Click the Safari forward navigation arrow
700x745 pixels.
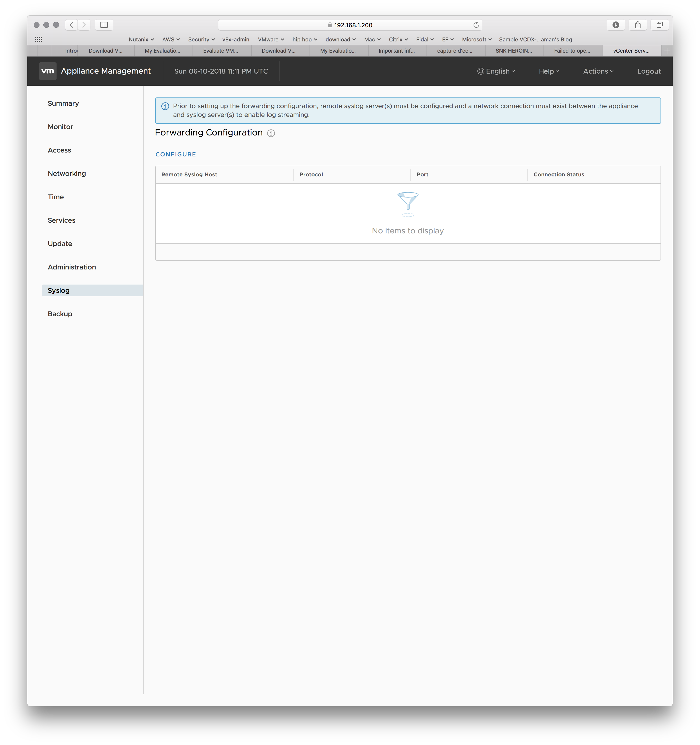[x=84, y=25]
